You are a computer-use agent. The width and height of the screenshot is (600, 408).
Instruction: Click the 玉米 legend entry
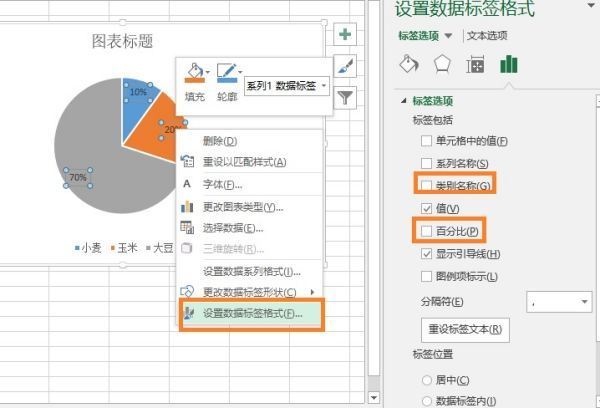(124, 248)
